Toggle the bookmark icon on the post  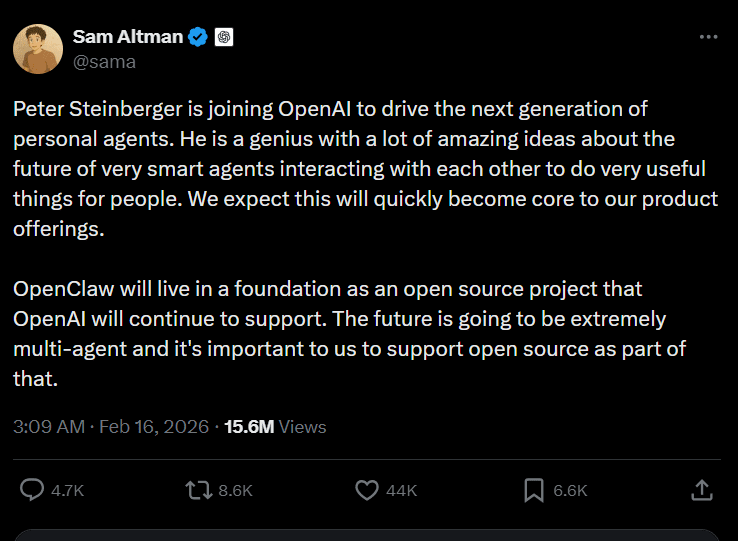534,490
